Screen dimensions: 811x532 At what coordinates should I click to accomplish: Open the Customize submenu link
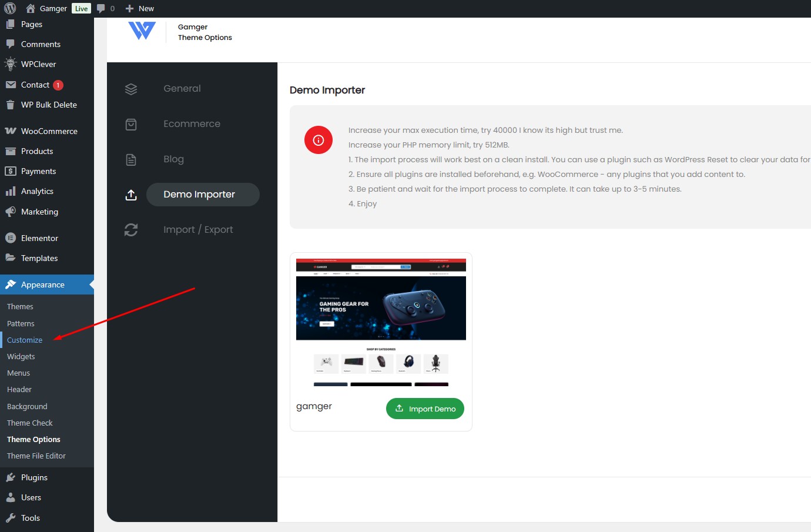click(x=25, y=340)
